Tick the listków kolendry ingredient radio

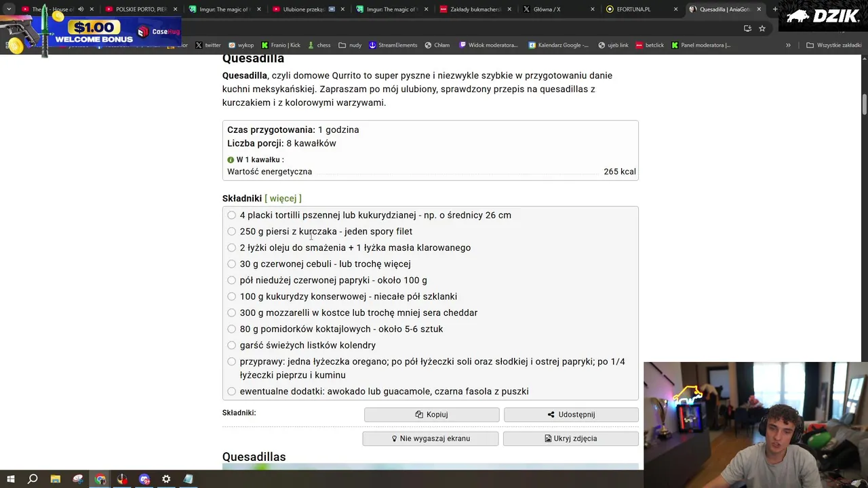click(232, 345)
